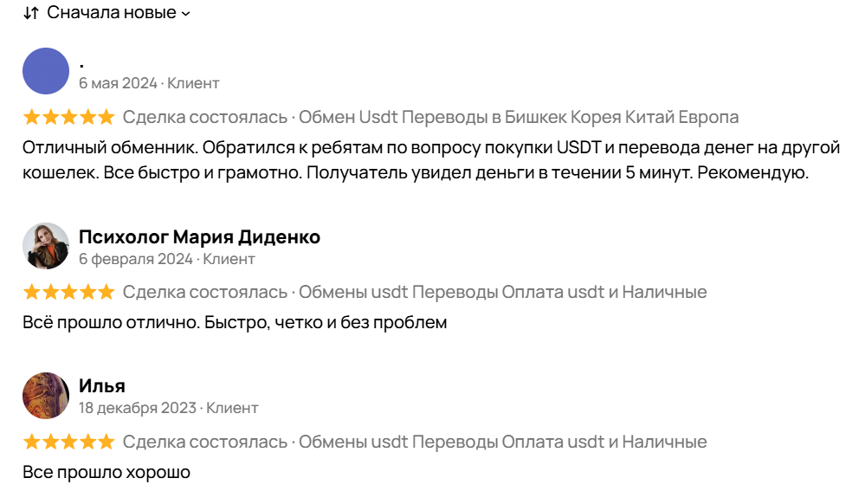Click the blue circle avatar of the first reviewer
The height and width of the screenshot is (504, 865).
[45, 71]
